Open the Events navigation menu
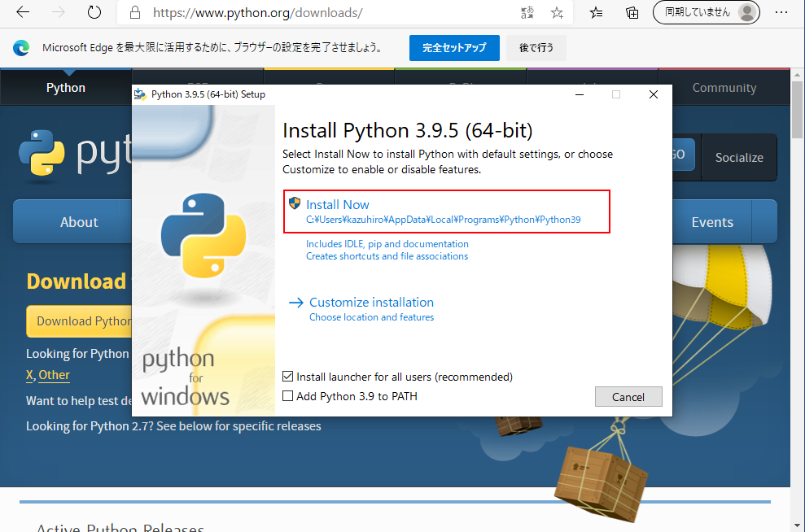 click(711, 222)
